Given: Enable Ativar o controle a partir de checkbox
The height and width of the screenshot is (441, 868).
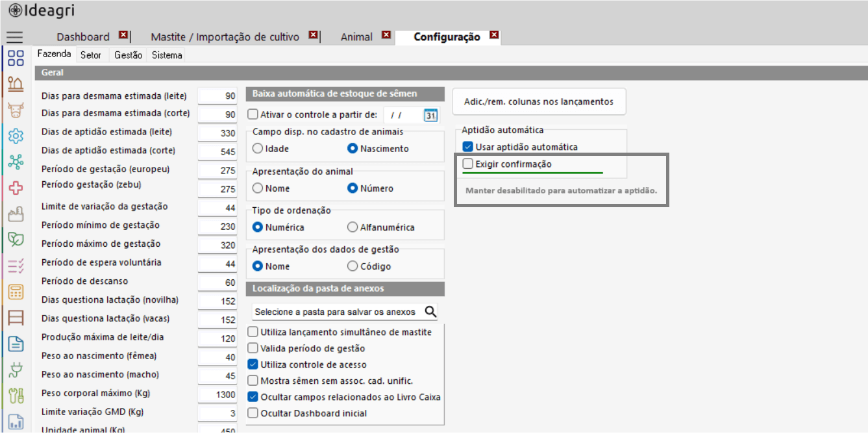Looking at the screenshot, I should click(x=253, y=115).
